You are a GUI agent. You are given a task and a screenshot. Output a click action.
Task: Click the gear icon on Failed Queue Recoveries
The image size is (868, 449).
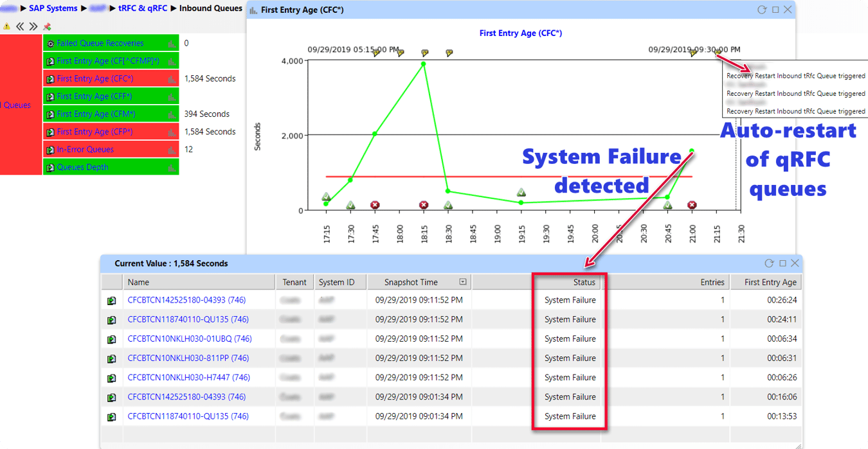pyautogui.click(x=50, y=43)
